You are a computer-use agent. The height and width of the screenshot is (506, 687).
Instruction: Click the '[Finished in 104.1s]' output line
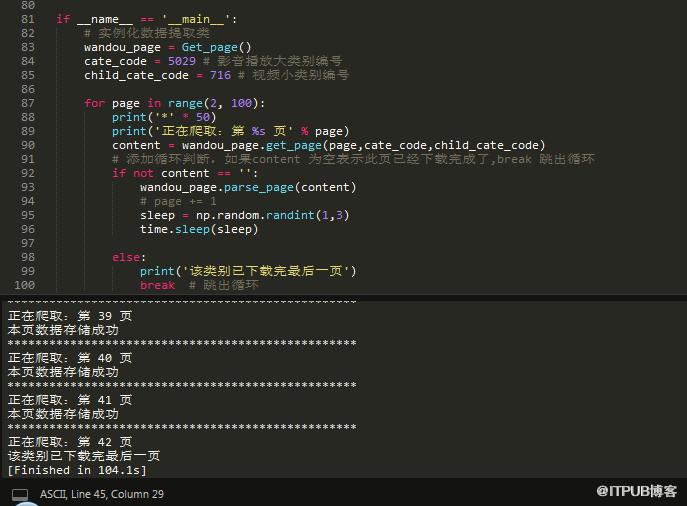coord(77,471)
